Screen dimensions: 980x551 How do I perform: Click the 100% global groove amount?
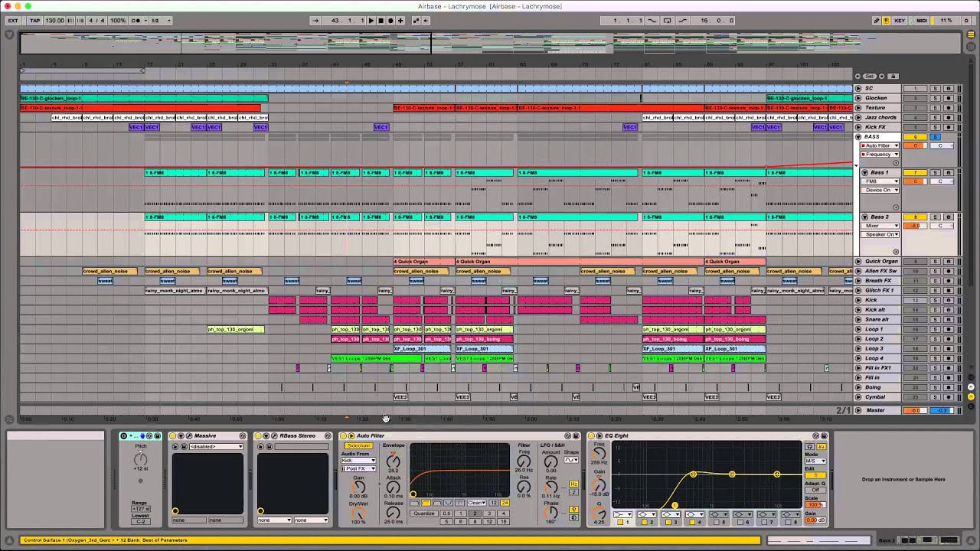(118, 21)
